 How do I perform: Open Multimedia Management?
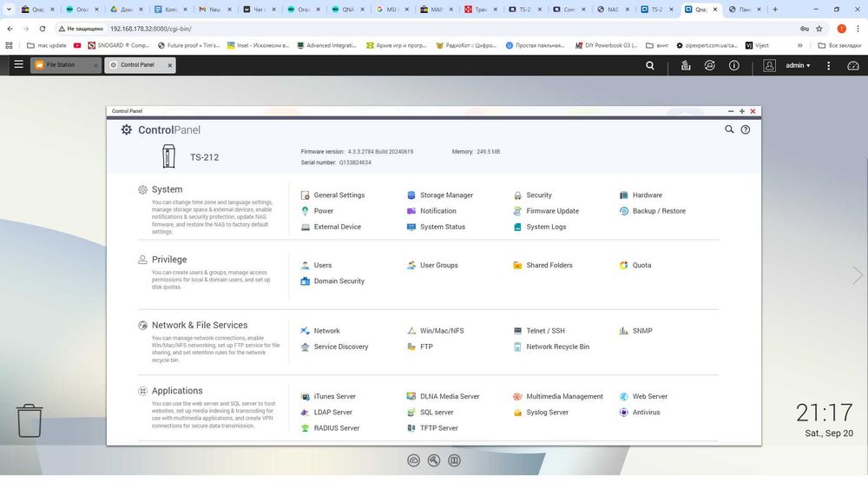click(x=558, y=397)
